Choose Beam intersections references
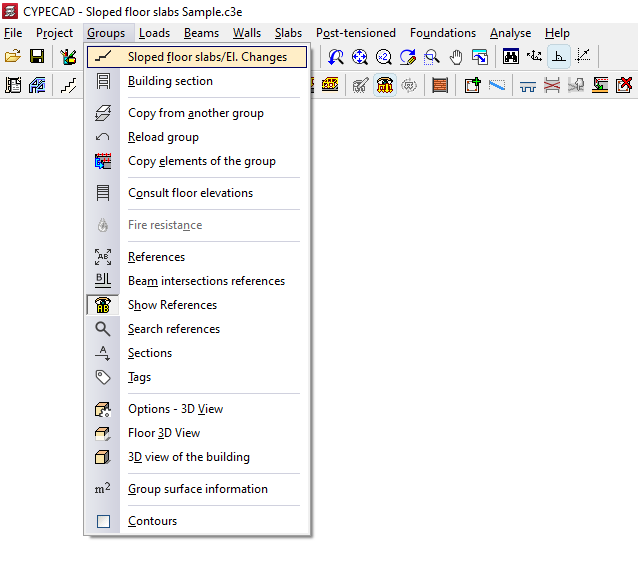 pos(197,281)
